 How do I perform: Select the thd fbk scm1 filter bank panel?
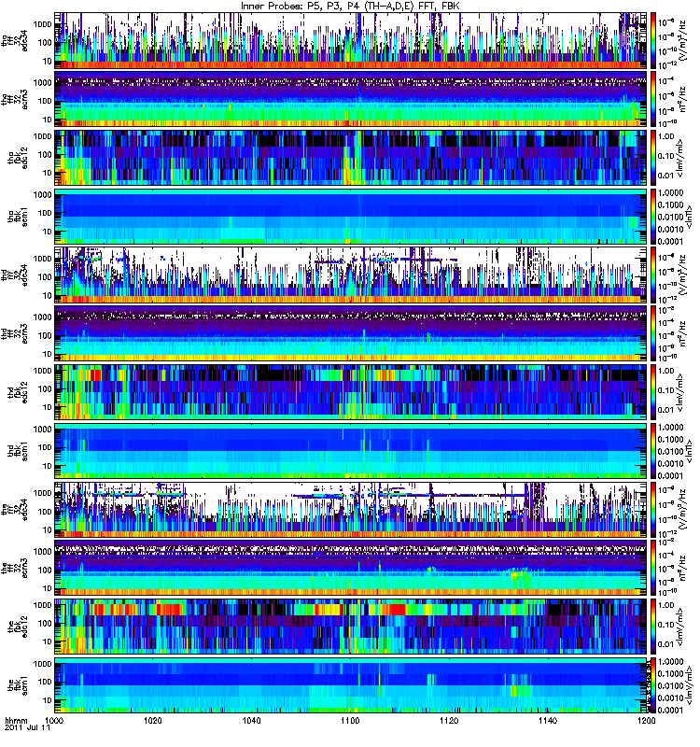pyautogui.click(x=351, y=451)
